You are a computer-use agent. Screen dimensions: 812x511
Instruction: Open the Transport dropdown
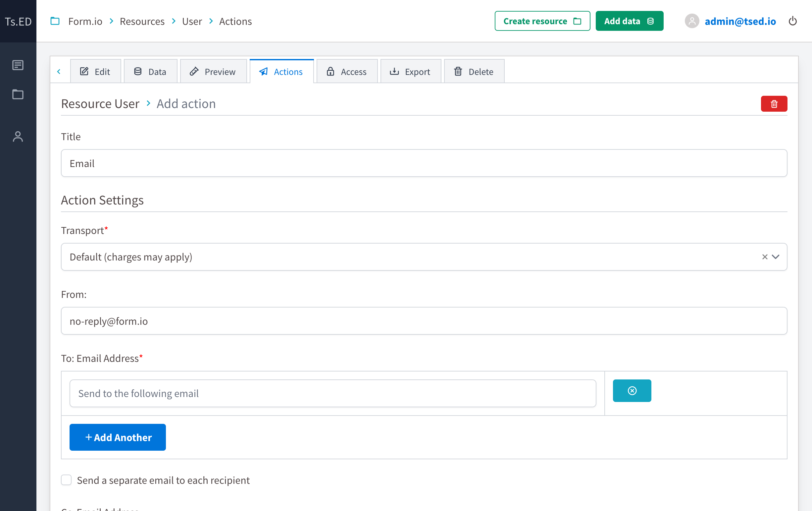(776, 257)
